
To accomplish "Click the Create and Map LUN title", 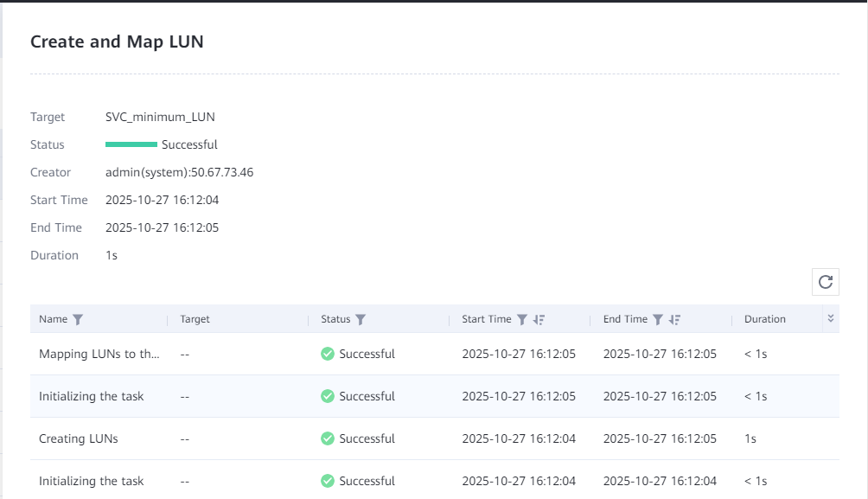I will click(x=117, y=41).
